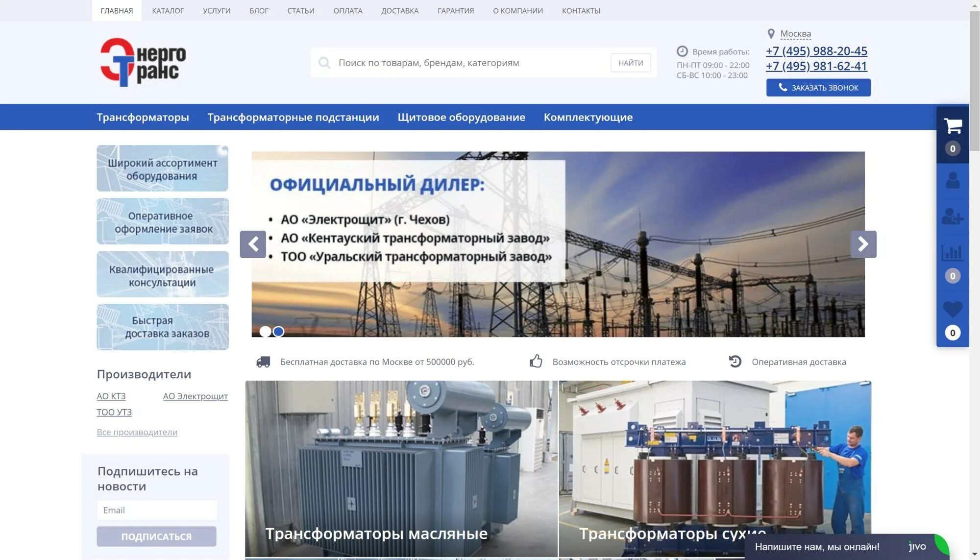This screenshot has height=560, width=980.
Task: Open the Москва city selector
Action: pos(795,34)
